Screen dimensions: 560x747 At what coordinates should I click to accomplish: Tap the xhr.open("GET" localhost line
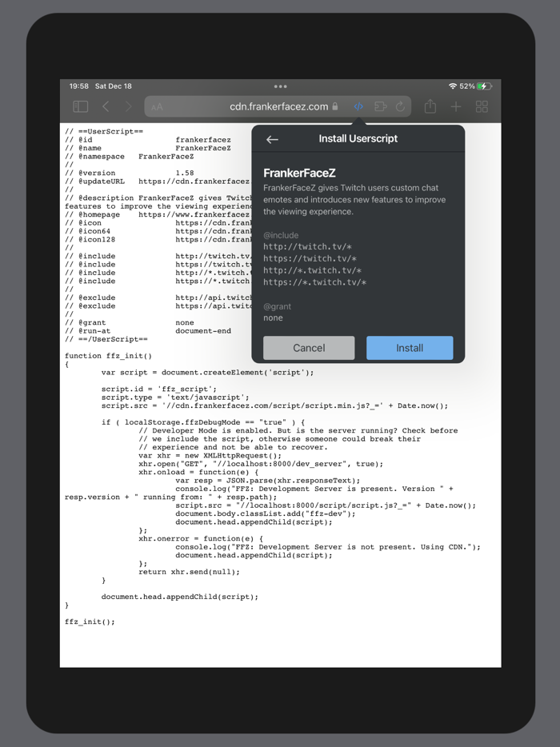[261, 464]
